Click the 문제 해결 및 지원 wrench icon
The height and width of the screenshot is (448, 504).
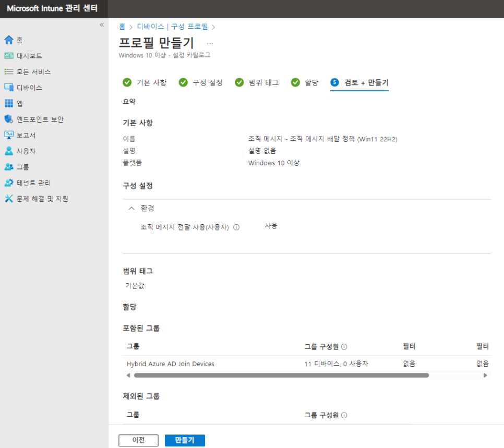pyautogui.click(x=9, y=198)
